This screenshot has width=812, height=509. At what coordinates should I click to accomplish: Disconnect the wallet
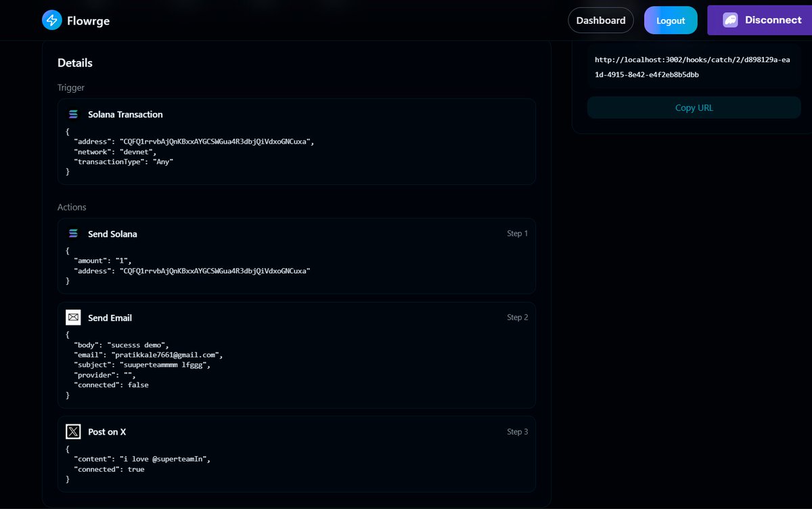point(759,20)
